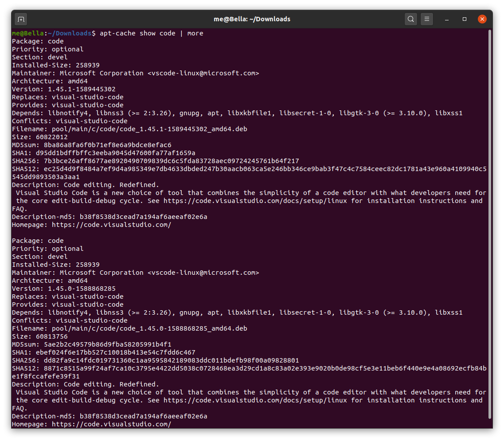Click the Filename code_1.45.1-1589445302_amd64.deb line
This screenshot has height=441, width=504.
pos(129,129)
